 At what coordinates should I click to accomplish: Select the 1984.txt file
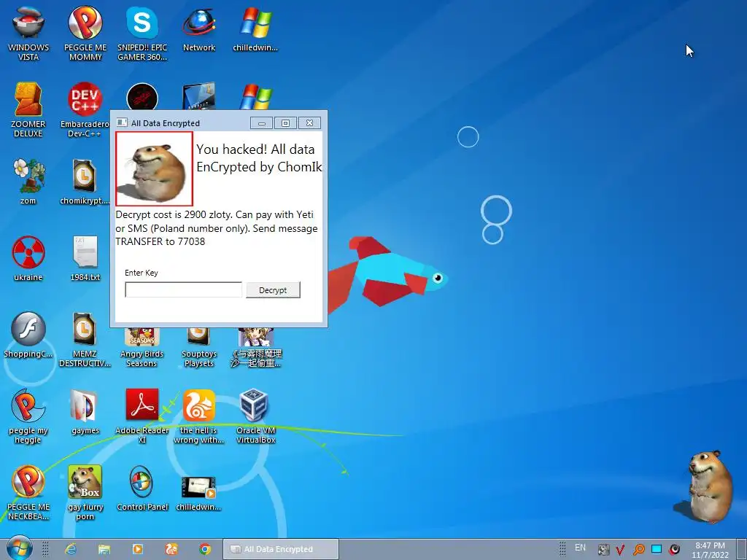pos(85,258)
